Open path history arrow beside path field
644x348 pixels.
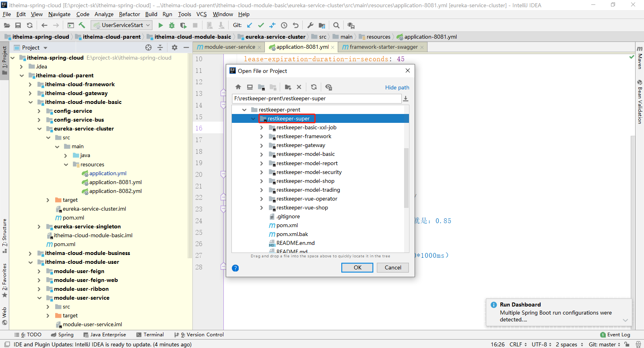[406, 99]
